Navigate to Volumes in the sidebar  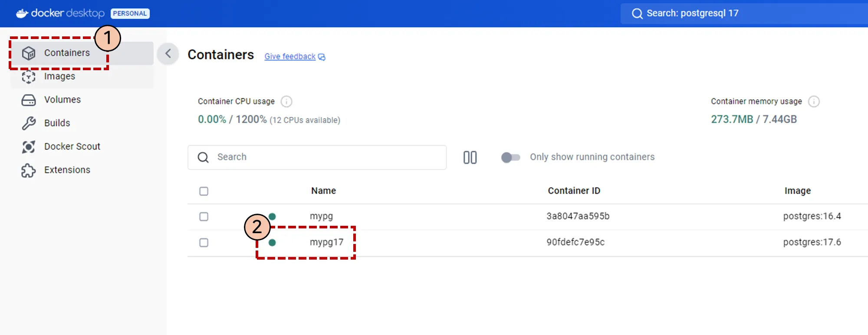(x=82, y=100)
